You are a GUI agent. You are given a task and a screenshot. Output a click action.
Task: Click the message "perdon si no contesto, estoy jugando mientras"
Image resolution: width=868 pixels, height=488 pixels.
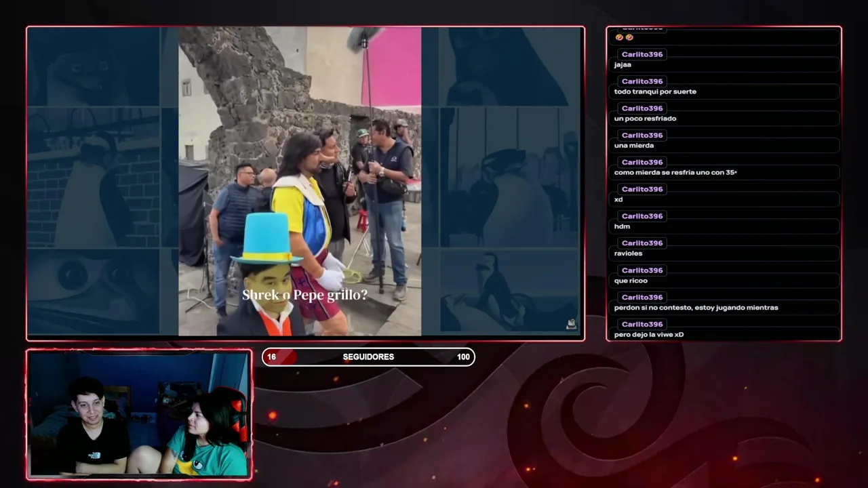coord(696,308)
